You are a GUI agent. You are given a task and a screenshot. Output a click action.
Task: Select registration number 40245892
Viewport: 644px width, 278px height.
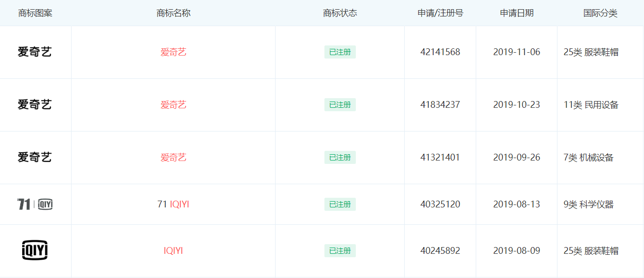440,251
